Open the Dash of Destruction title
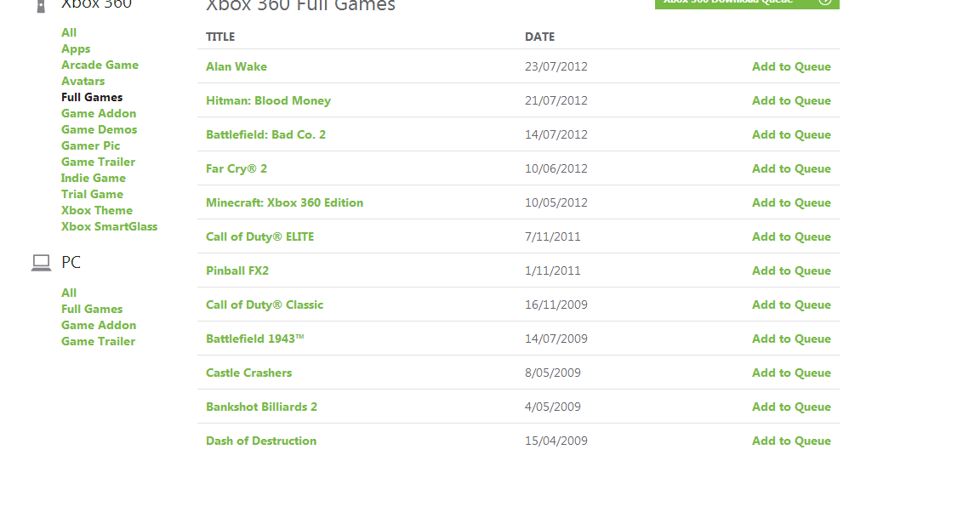 point(261,441)
